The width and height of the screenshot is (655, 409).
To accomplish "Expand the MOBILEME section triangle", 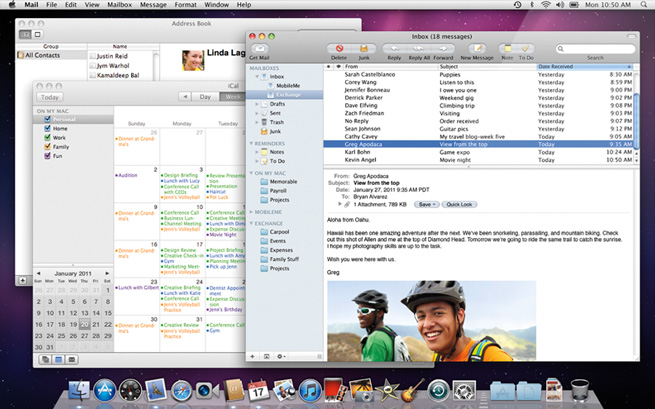I will coord(251,212).
